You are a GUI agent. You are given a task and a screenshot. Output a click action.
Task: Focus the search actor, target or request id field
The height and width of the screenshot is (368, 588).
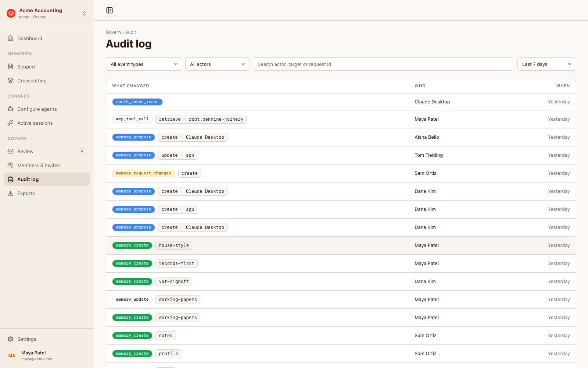tap(383, 64)
